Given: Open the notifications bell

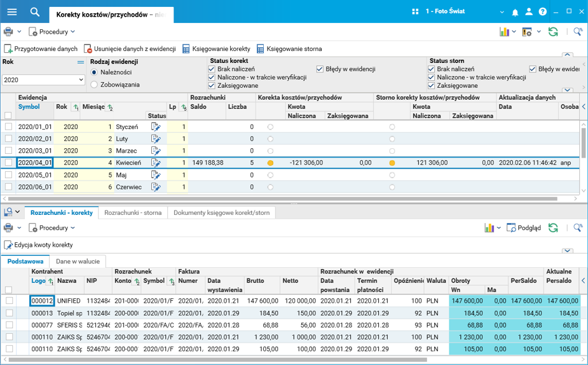Looking at the screenshot, I should 515,12.
